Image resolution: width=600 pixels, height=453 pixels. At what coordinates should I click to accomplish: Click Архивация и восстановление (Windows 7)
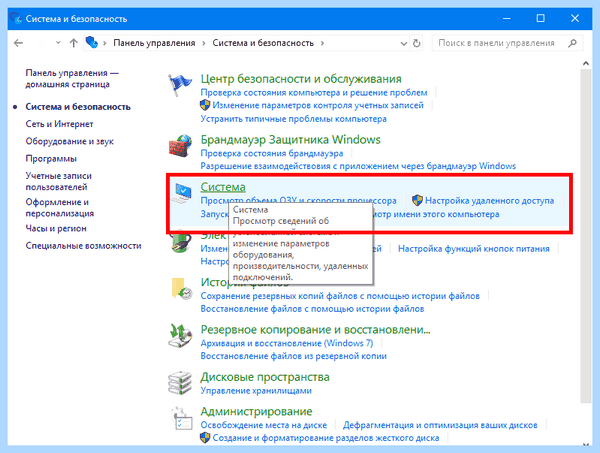(x=287, y=343)
